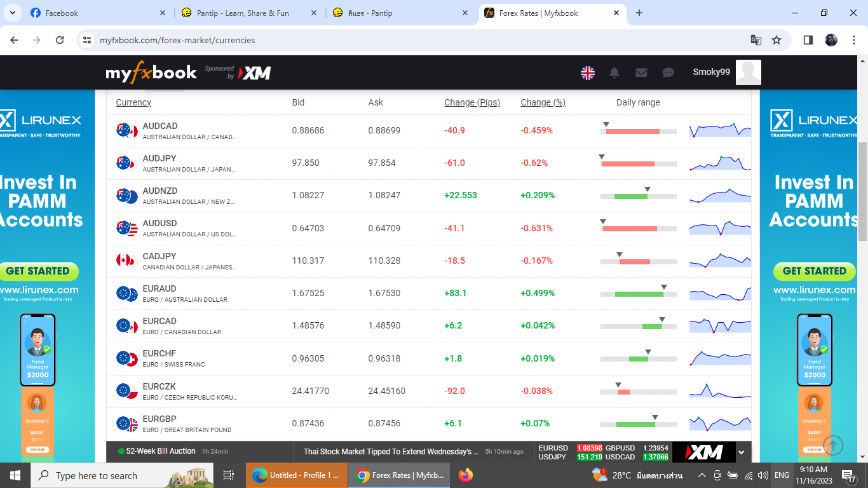Open the AUDNZD currency pair
This screenshot has width=868, height=488.
160,191
